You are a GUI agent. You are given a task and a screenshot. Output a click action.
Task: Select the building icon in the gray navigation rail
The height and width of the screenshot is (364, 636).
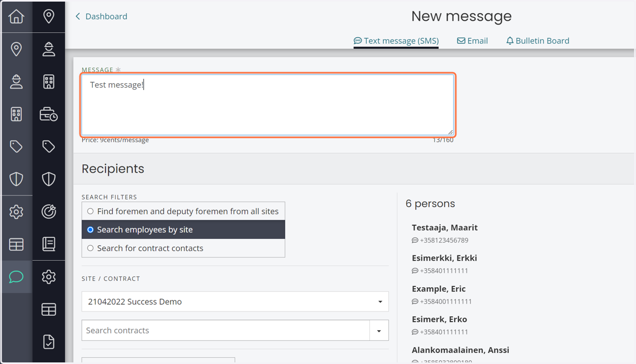click(16, 114)
